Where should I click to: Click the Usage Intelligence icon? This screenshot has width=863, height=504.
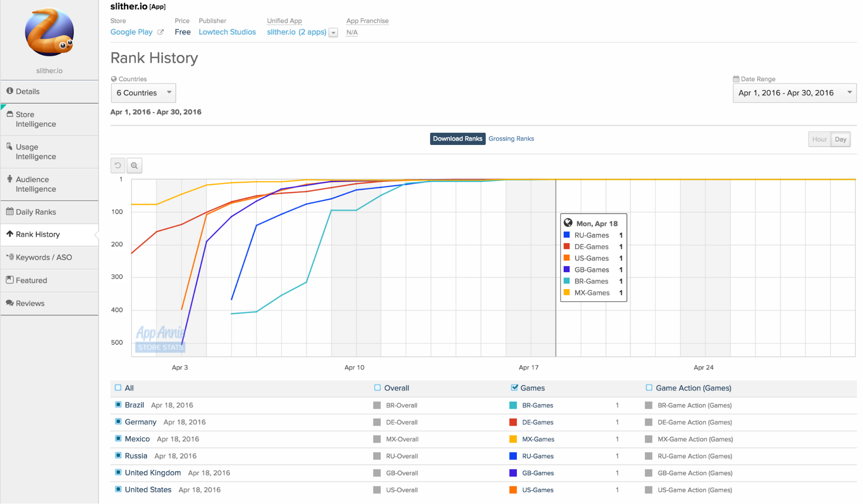pyautogui.click(x=9, y=146)
